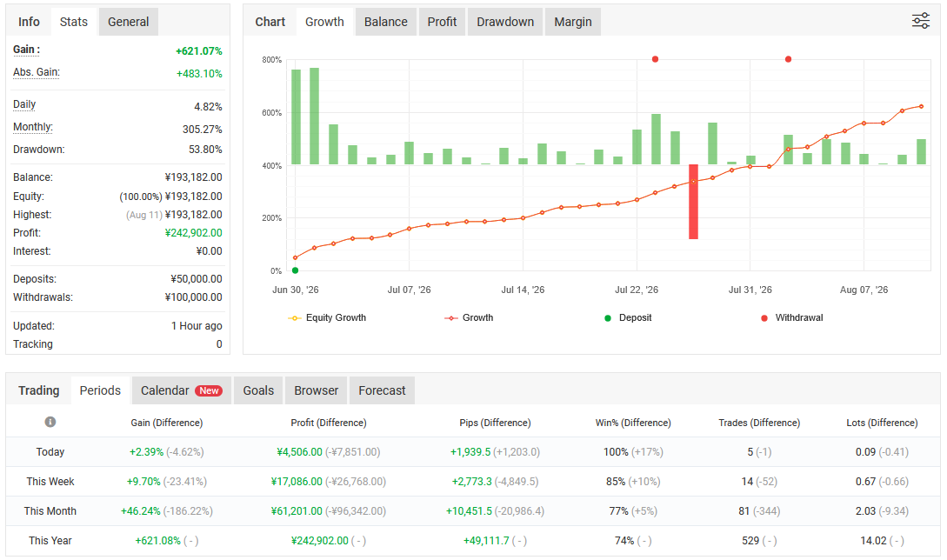The width and height of the screenshot is (947, 560).
Task: Toggle Withdrawal legend item visibility
Action: [x=792, y=317]
